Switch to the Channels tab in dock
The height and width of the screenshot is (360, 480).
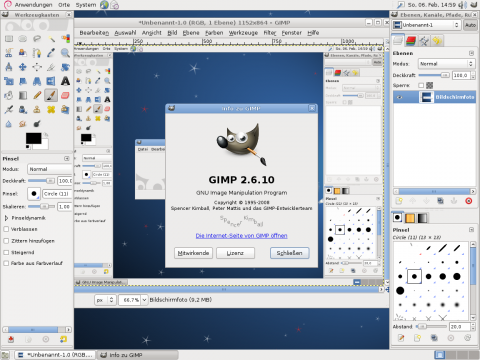click(411, 41)
